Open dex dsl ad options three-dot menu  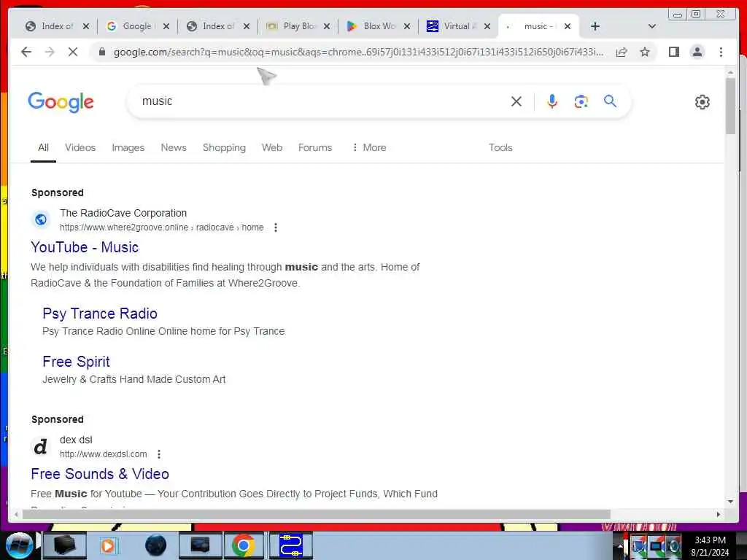(x=159, y=454)
